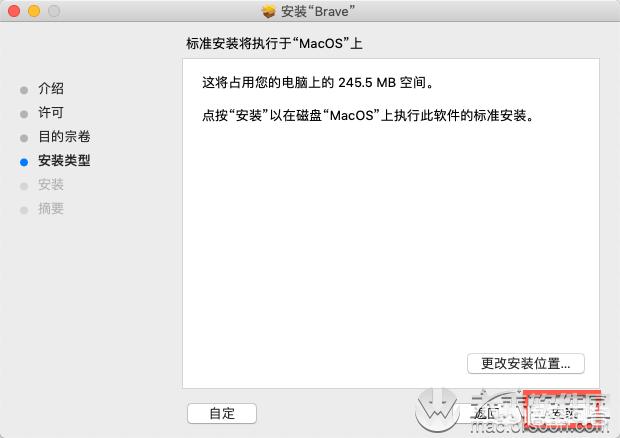The width and height of the screenshot is (620, 438).
Task: Select the dimmed 摘要 step
Action: click(x=51, y=209)
